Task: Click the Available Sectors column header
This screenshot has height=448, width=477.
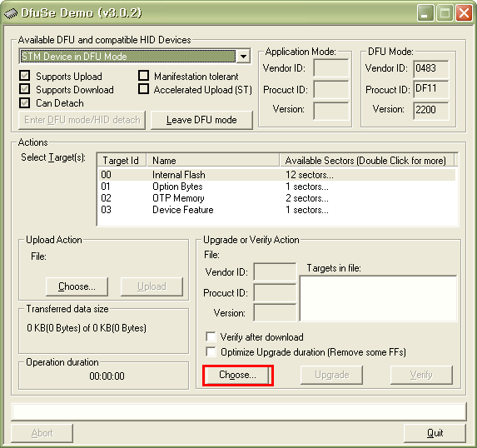Action: [367, 160]
